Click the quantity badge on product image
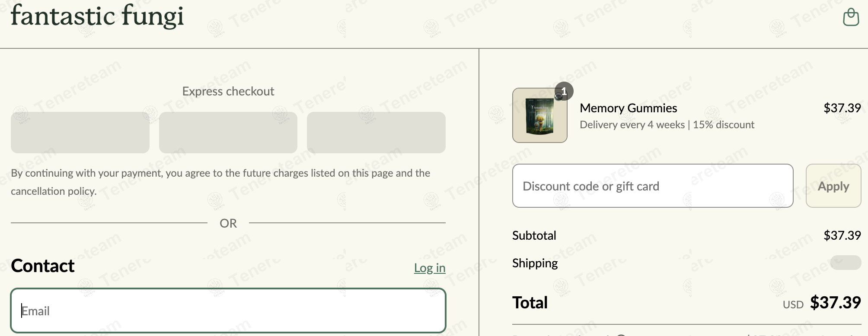868x336 pixels. click(x=564, y=91)
